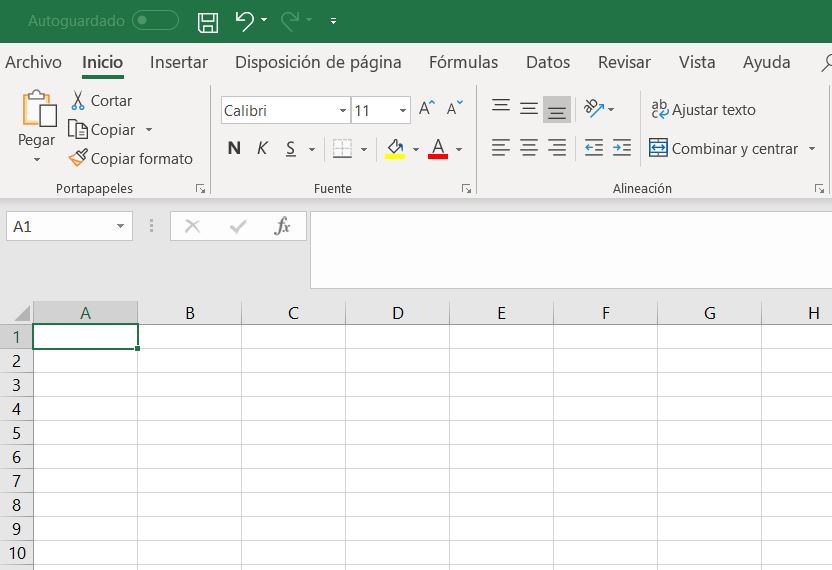This screenshot has height=570, width=832.
Task: Click the Cortar scissors icon
Action: point(78,101)
